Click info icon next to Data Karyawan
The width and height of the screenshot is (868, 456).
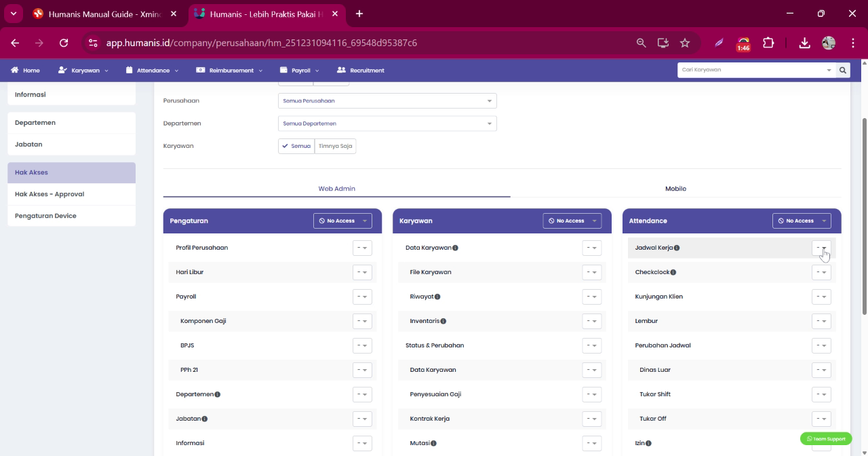[x=455, y=248]
